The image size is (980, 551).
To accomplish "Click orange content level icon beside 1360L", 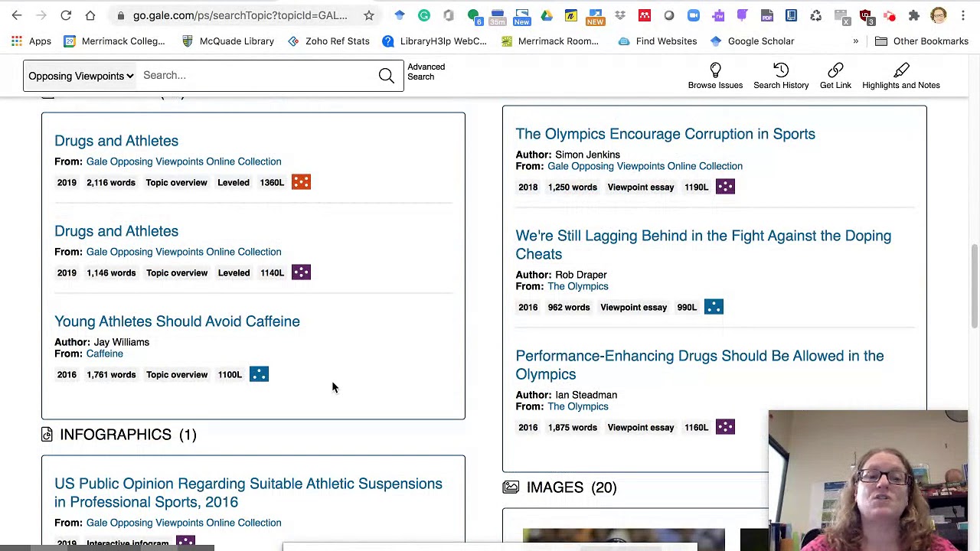I will [x=301, y=182].
